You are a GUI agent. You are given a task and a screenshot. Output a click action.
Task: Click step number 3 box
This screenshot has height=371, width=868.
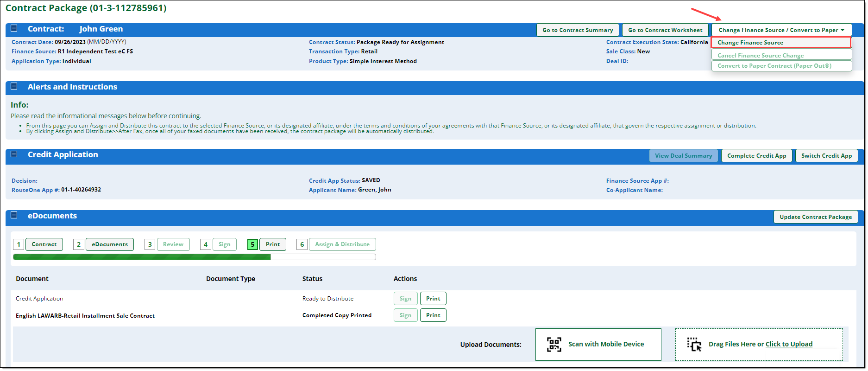(x=150, y=244)
